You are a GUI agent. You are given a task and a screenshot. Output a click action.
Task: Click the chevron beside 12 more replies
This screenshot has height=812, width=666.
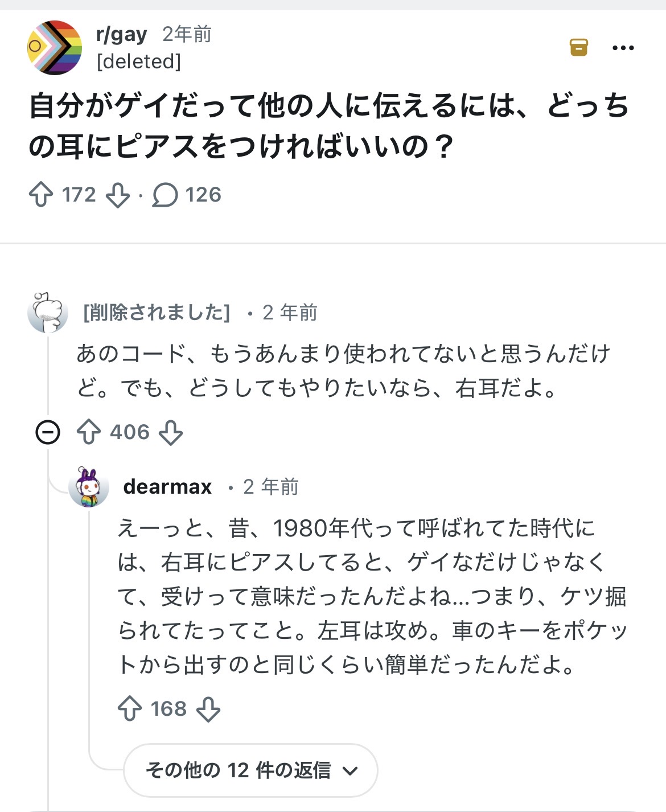[350, 771]
